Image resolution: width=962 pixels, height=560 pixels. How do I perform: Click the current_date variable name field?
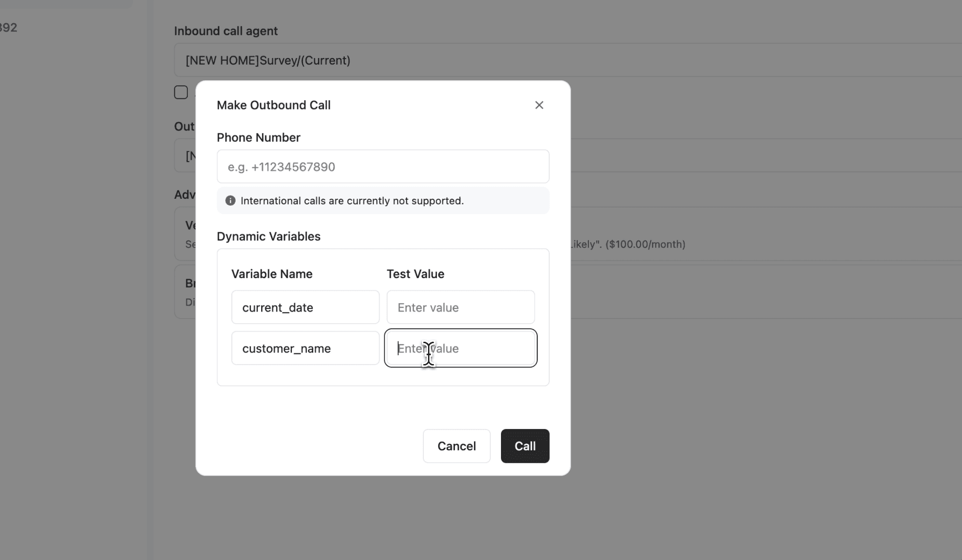(305, 307)
